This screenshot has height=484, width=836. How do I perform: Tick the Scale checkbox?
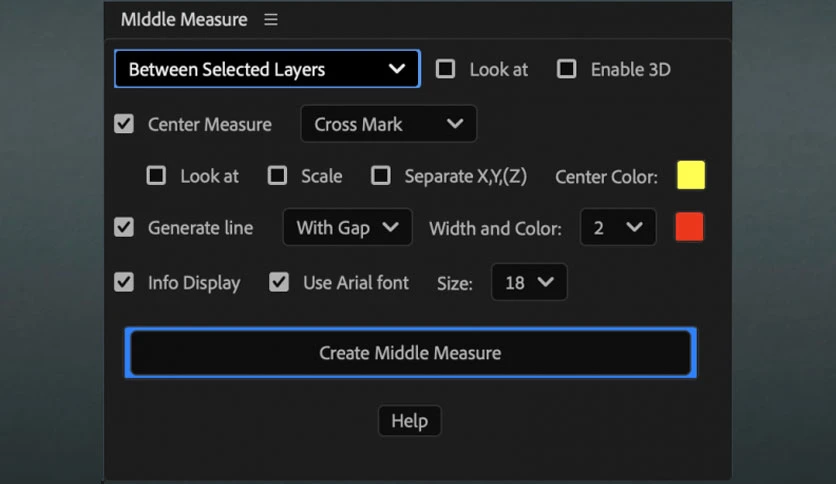(277, 175)
